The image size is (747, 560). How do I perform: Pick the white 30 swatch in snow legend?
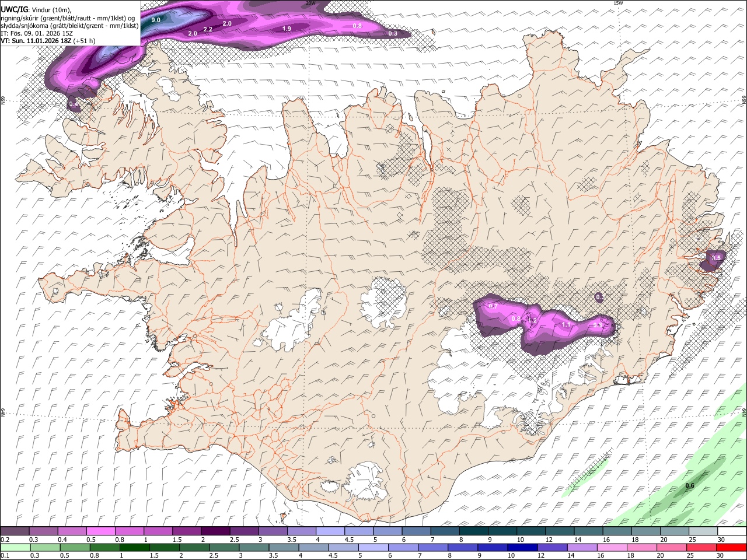tap(732, 531)
